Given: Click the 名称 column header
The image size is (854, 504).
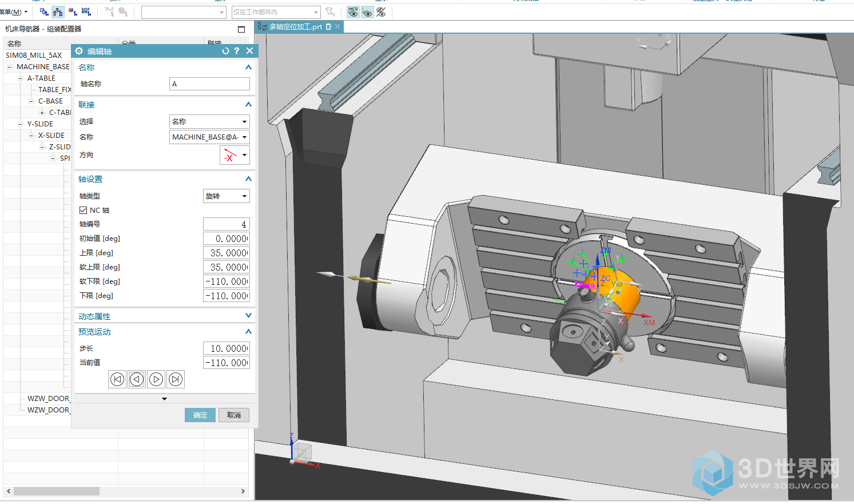Looking at the screenshot, I should pos(14,43).
